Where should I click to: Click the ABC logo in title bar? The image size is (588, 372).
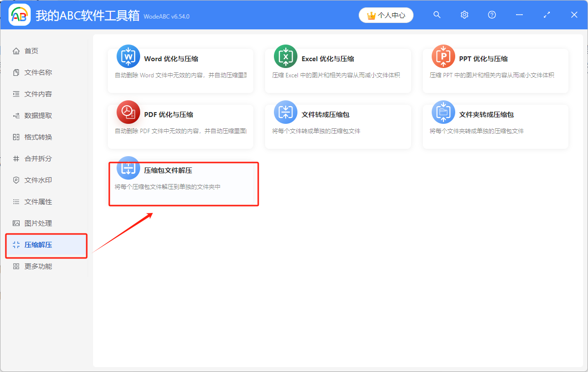(x=20, y=15)
